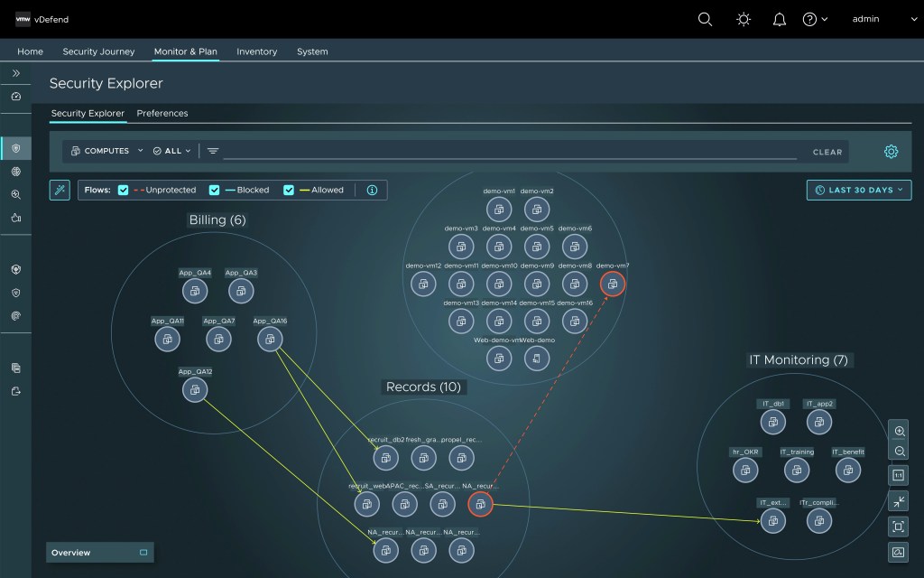Select the App_QA11 compute node
924x578 pixels.
coord(167,340)
